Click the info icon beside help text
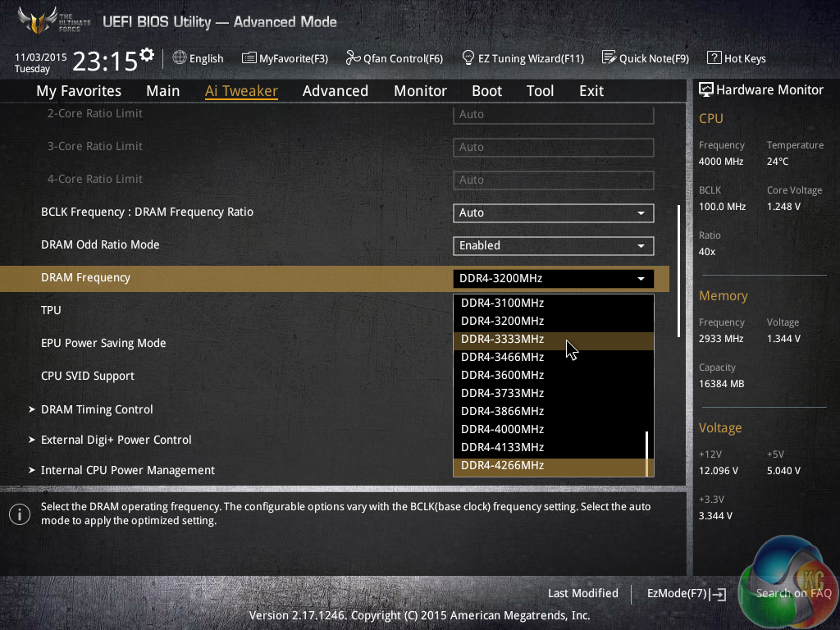840x630 pixels. click(19, 514)
